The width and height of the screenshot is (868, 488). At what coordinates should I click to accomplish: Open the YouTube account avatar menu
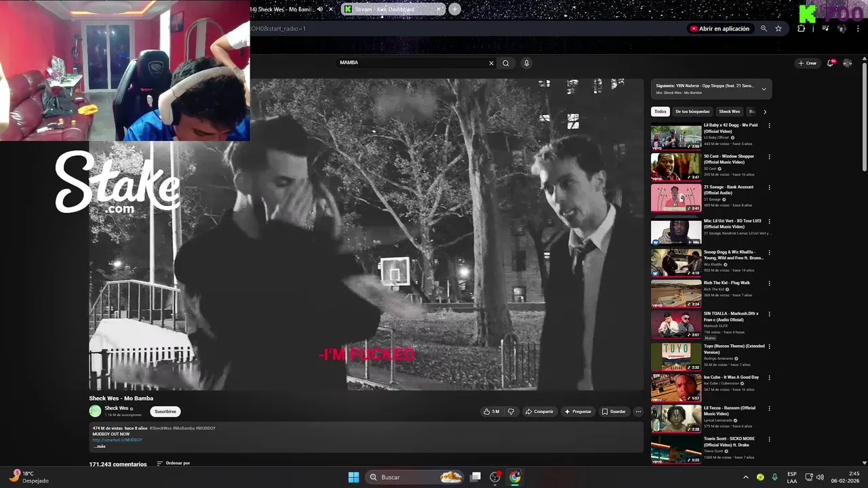click(x=848, y=63)
